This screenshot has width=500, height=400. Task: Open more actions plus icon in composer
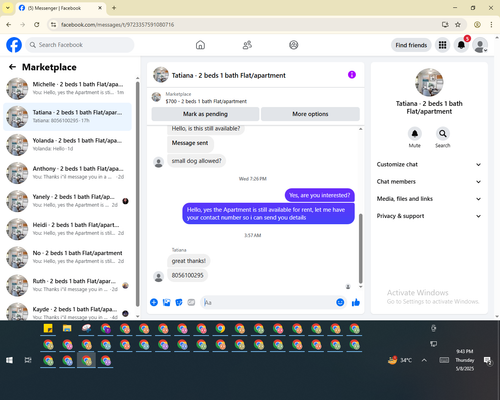tap(154, 302)
